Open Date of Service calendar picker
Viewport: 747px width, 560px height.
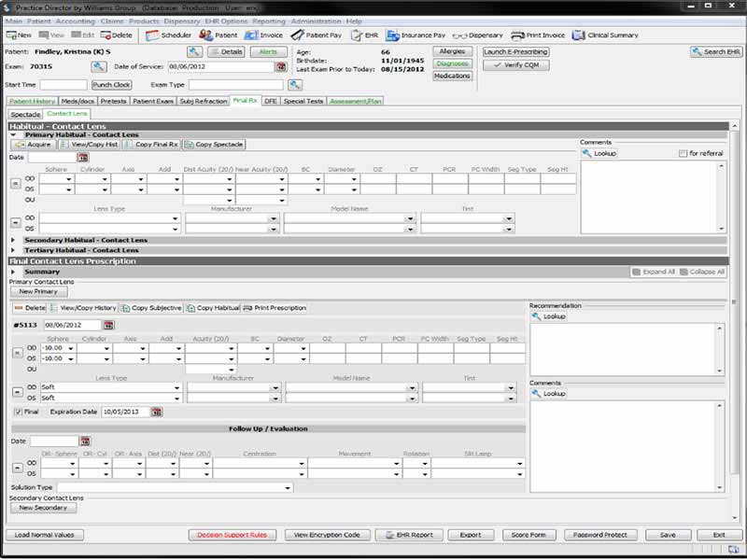(281, 67)
